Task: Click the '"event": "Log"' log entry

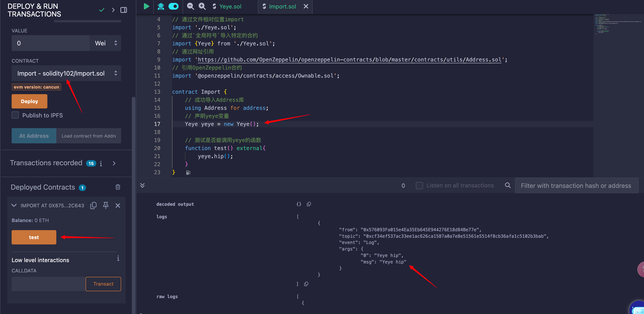Action: click(359, 242)
